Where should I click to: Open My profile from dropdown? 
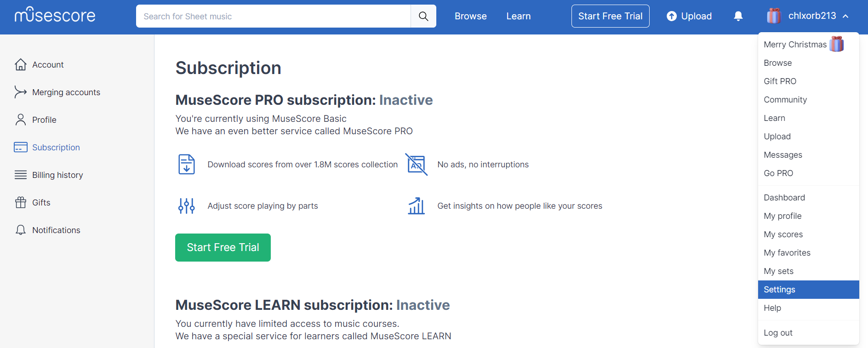tap(809, 216)
